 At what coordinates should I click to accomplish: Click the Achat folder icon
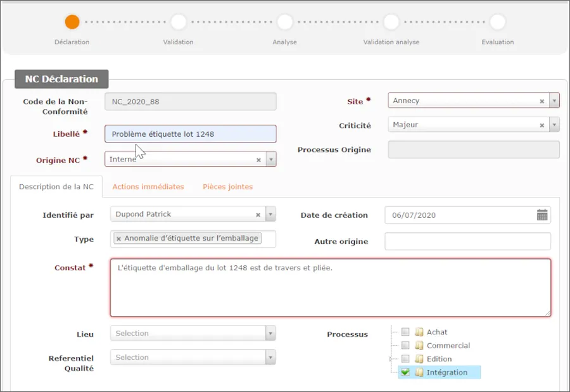pos(418,331)
